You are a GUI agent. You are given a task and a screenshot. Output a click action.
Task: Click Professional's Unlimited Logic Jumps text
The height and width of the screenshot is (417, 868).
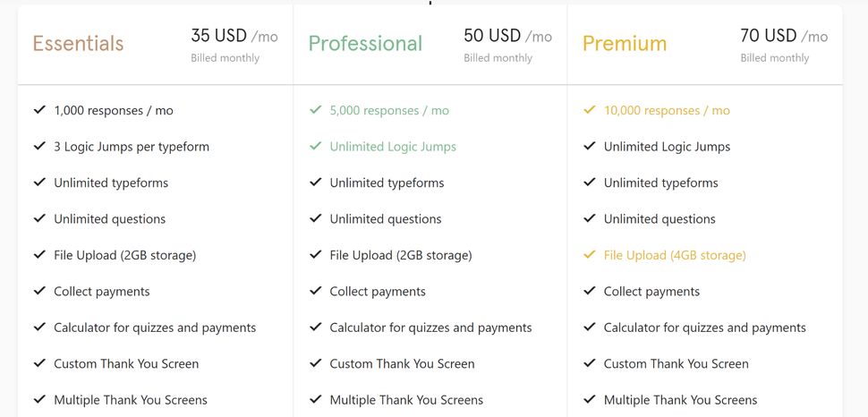click(x=393, y=147)
